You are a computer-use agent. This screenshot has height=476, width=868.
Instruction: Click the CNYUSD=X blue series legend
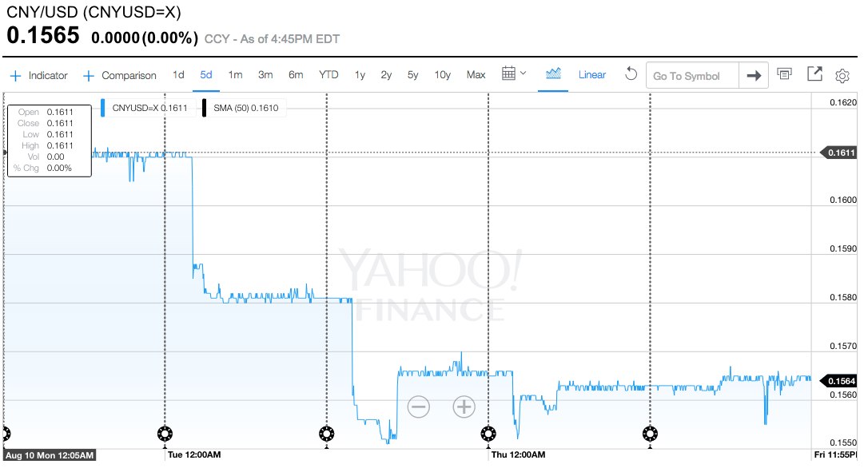point(149,108)
